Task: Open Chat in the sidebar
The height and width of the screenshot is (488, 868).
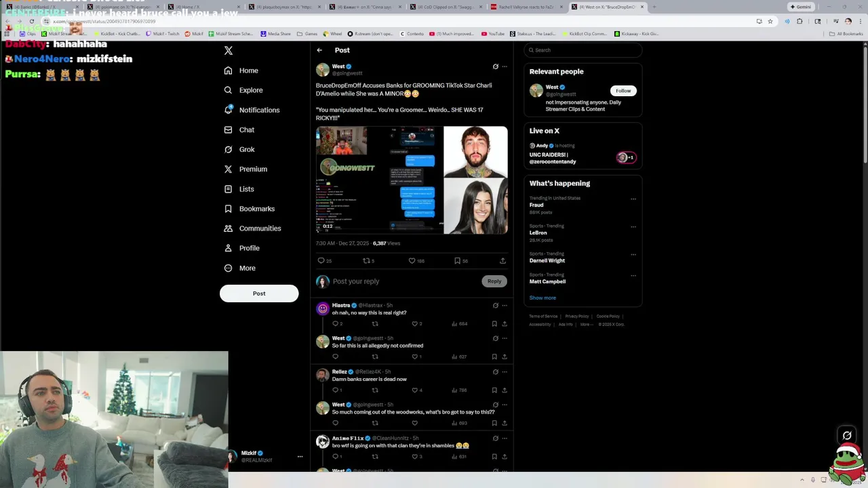Action: tap(239, 129)
